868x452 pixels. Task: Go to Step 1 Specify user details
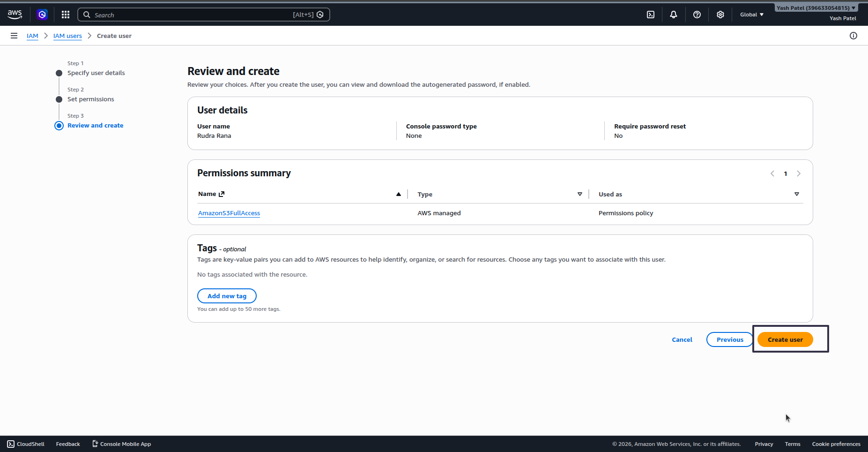96,73
